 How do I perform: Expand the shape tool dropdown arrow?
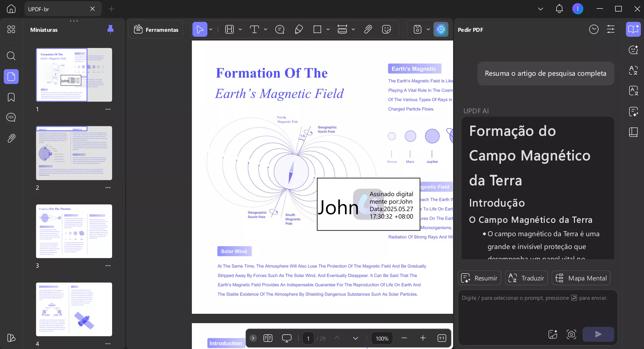point(328,30)
